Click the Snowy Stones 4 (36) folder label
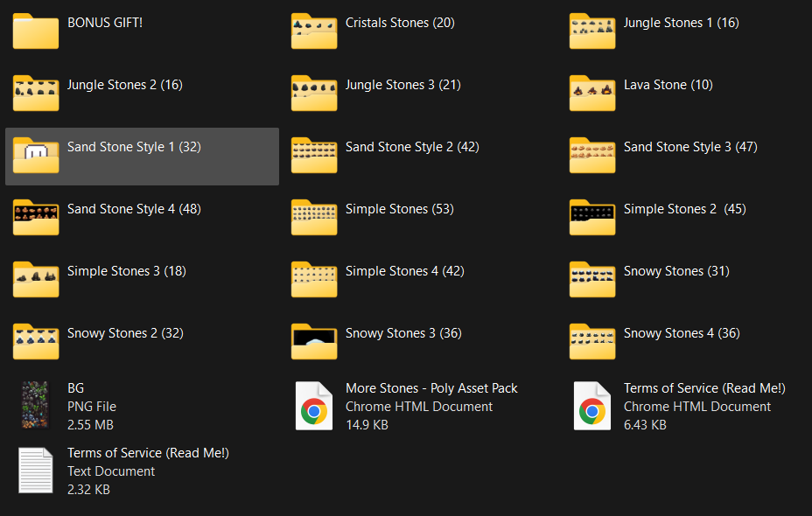 pos(682,333)
